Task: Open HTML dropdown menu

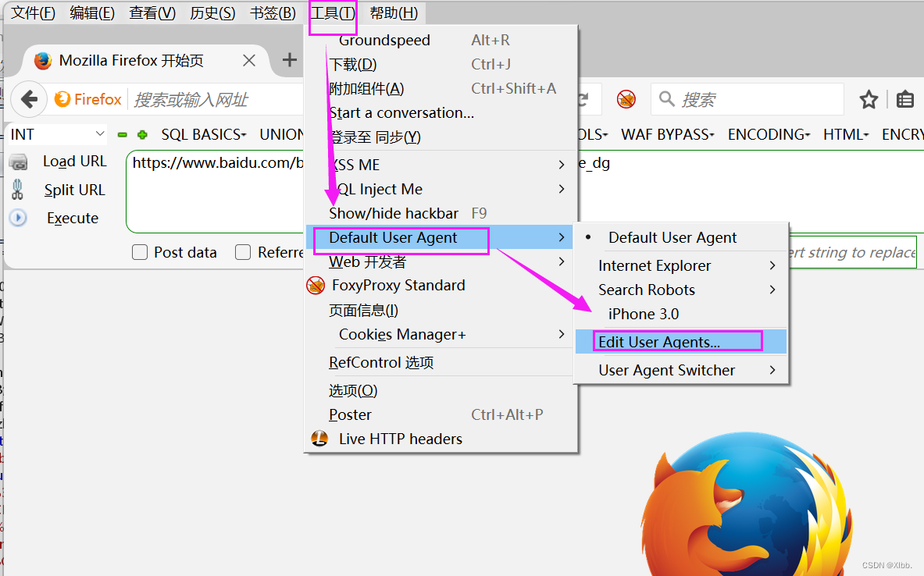Action: (x=846, y=134)
